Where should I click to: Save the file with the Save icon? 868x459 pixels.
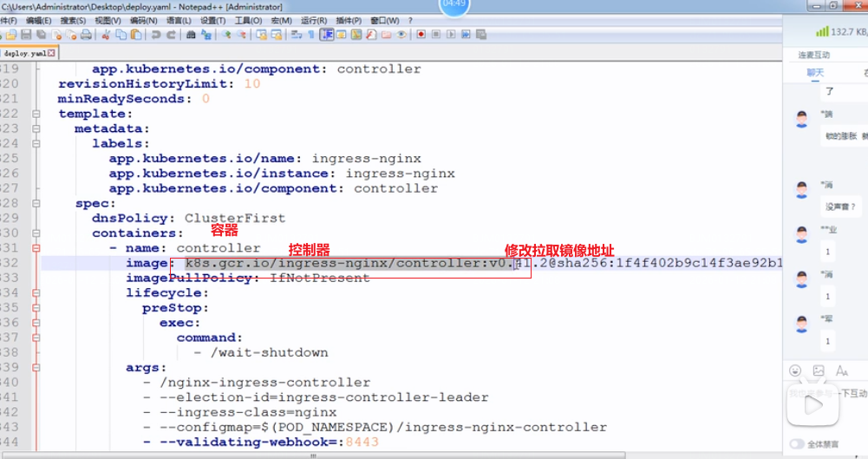[x=26, y=35]
